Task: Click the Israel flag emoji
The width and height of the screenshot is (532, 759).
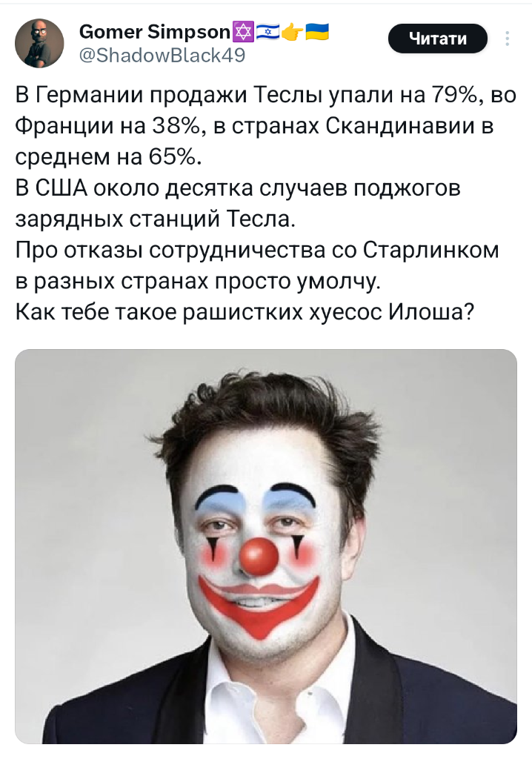Action: [x=267, y=31]
